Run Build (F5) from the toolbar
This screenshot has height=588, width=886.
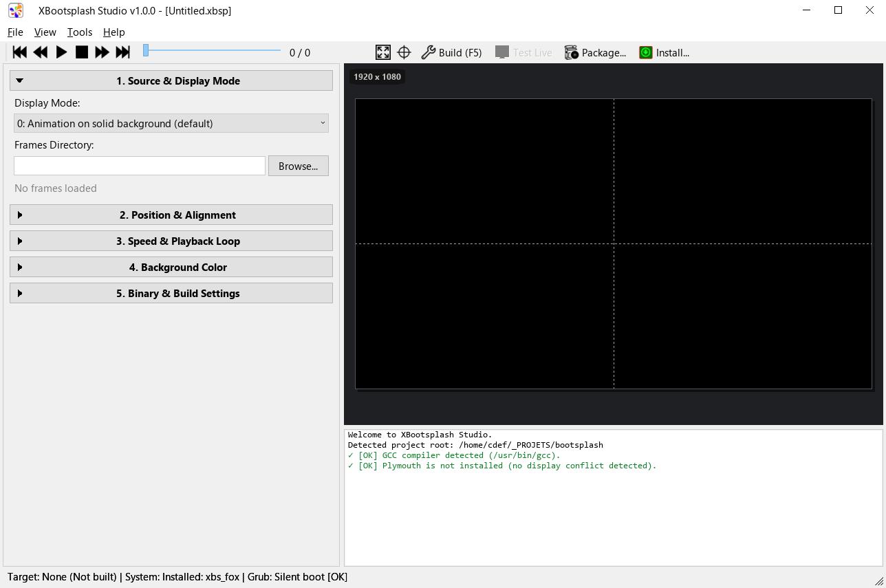[x=451, y=52]
